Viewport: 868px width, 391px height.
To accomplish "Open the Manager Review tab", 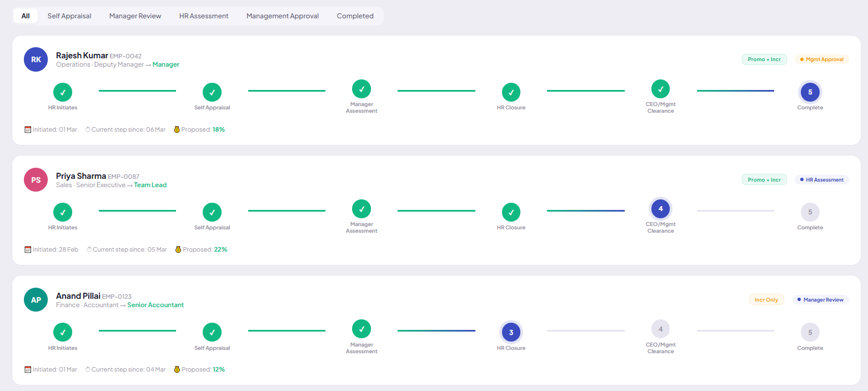I will [x=135, y=16].
